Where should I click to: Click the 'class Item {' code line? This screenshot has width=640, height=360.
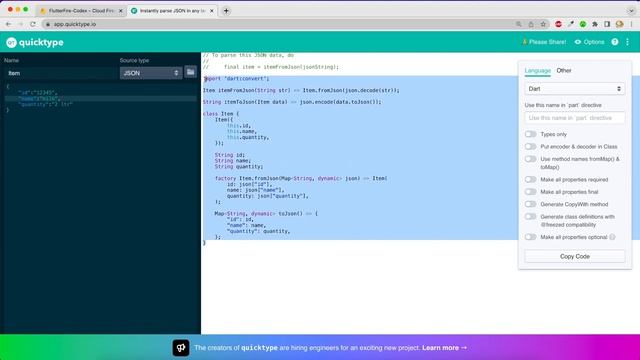pos(221,113)
